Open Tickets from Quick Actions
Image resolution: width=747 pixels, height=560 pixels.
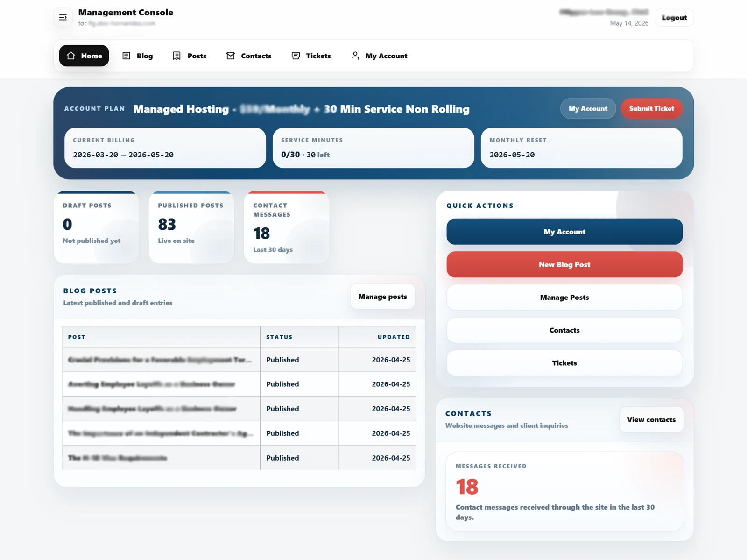tap(564, 363)
